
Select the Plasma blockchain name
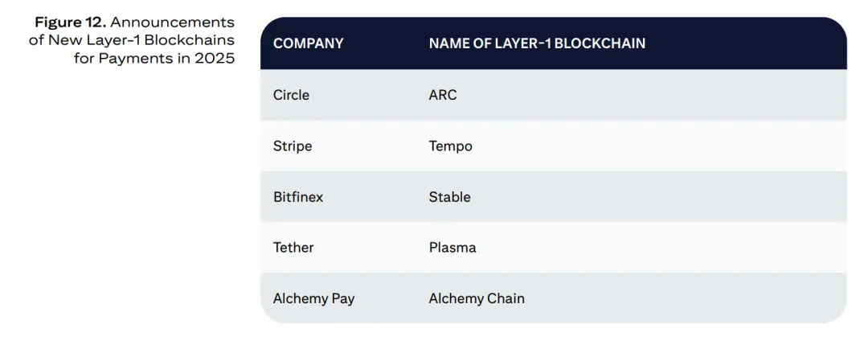(452, 248)
